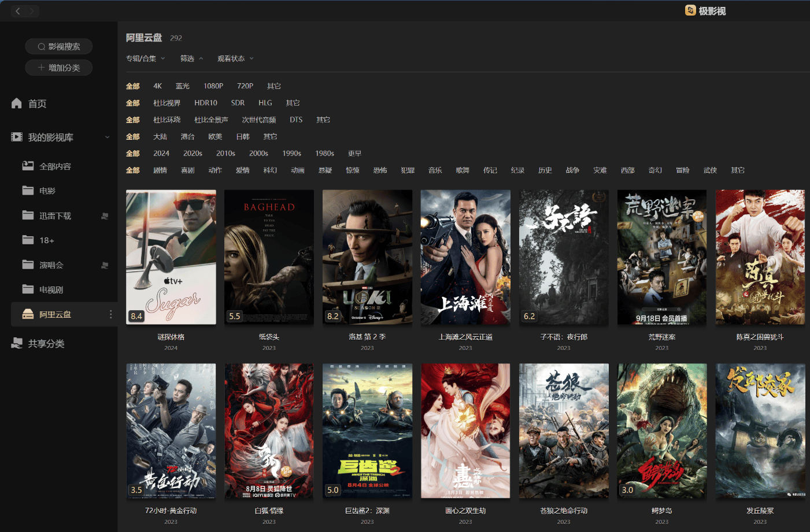Filter by 日韩 region
810x532 pixels.
[x=243, y=136]
